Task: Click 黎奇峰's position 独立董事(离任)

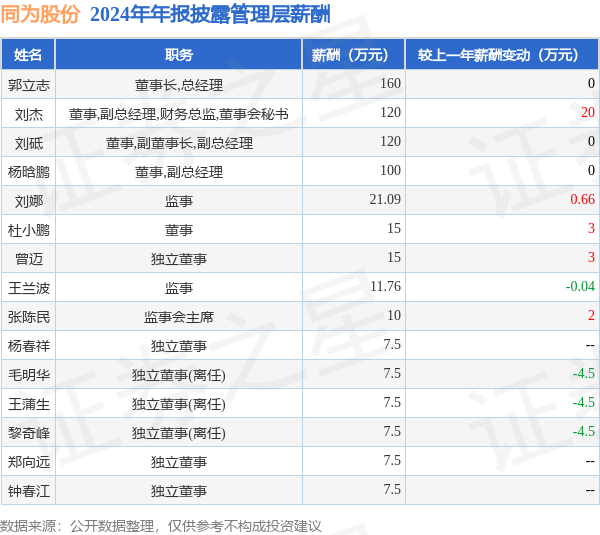Action: click(x=179, y=433)
